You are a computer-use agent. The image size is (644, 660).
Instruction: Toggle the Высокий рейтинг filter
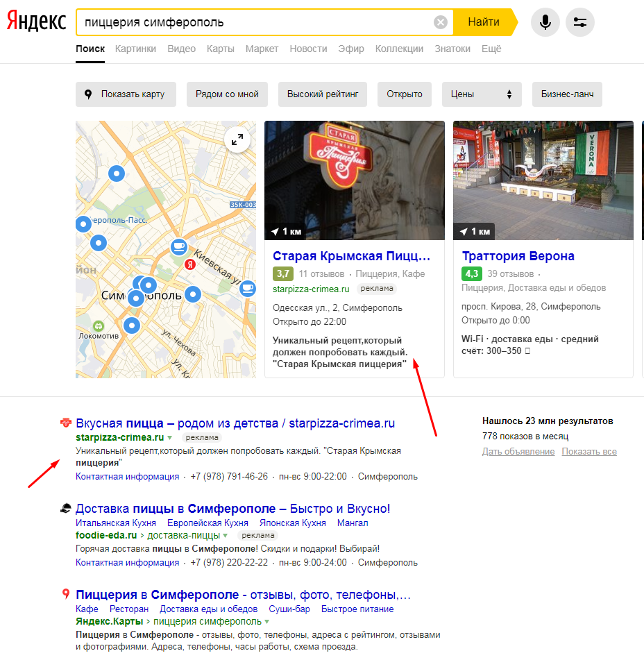point(323,94)
